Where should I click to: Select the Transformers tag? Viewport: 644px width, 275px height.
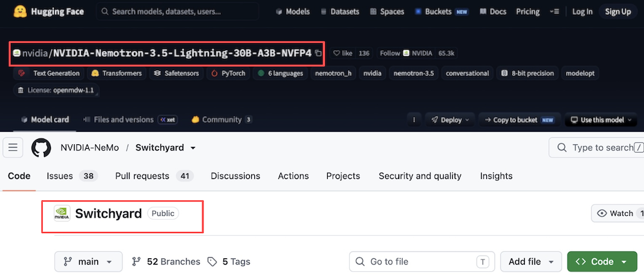point(117,73)
